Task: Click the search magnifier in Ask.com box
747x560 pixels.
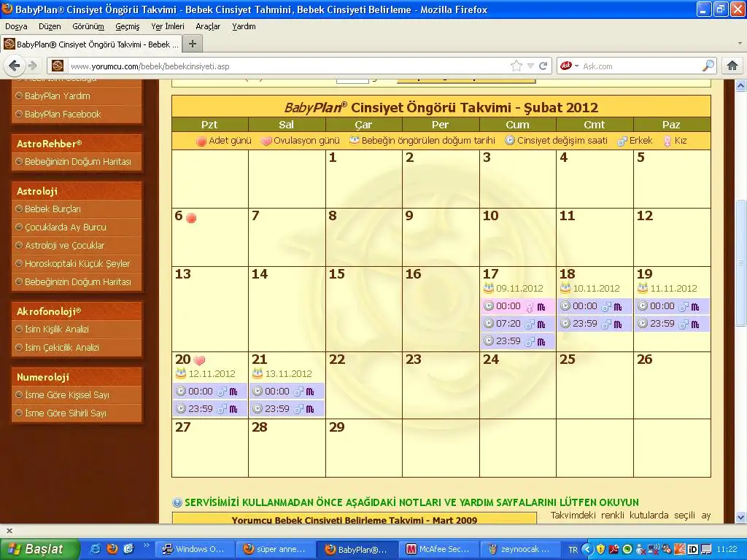Action: click(708, 66)
